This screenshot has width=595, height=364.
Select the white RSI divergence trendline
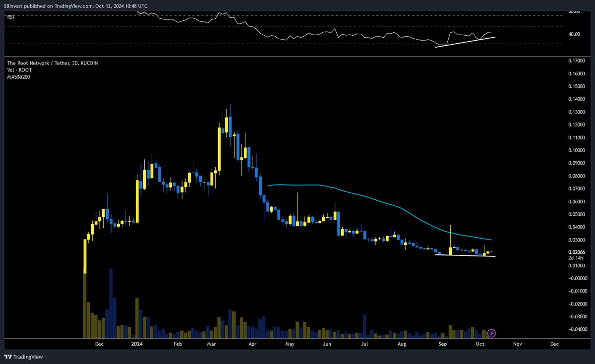point(465,42)
